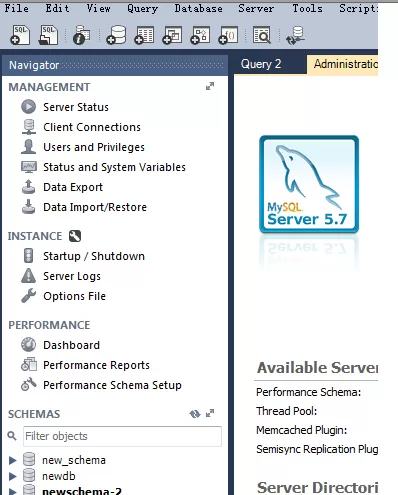Open Performance Reports

pyautogui.click(x=96, y=365)
